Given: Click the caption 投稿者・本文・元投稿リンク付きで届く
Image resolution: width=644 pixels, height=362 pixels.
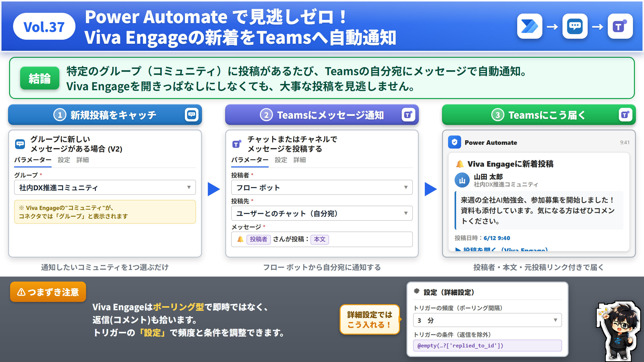Looking at the screenshot, I should point(539,267).
